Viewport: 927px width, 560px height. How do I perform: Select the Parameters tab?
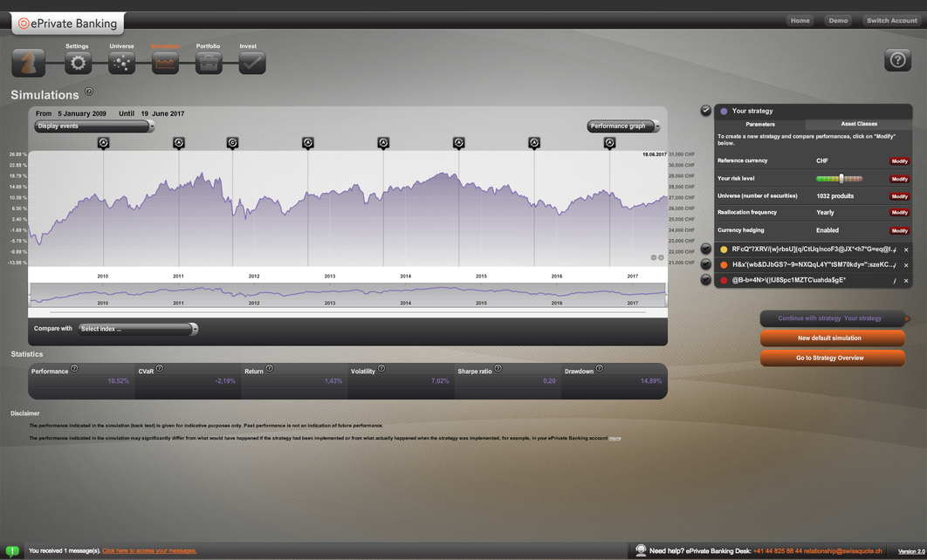point(760,124)
